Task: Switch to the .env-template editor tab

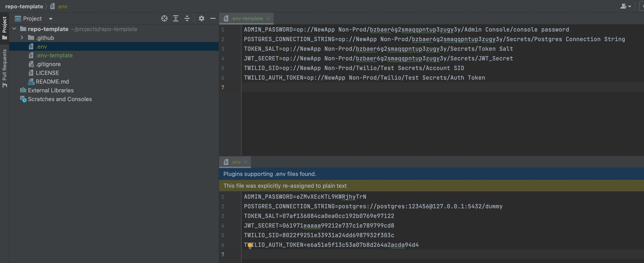Action: pyautogui.click(x=247, y=18)
